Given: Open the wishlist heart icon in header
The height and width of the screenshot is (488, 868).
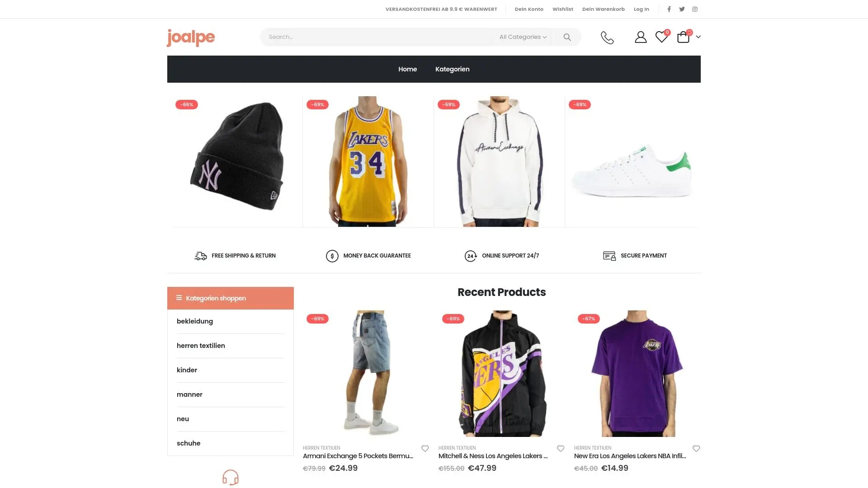Looking at the screenshot, I should point(661,37).
